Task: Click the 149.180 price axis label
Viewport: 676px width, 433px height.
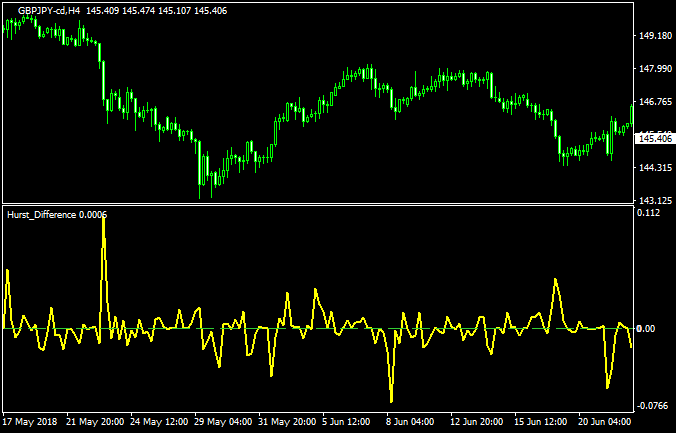Action: 654,36
